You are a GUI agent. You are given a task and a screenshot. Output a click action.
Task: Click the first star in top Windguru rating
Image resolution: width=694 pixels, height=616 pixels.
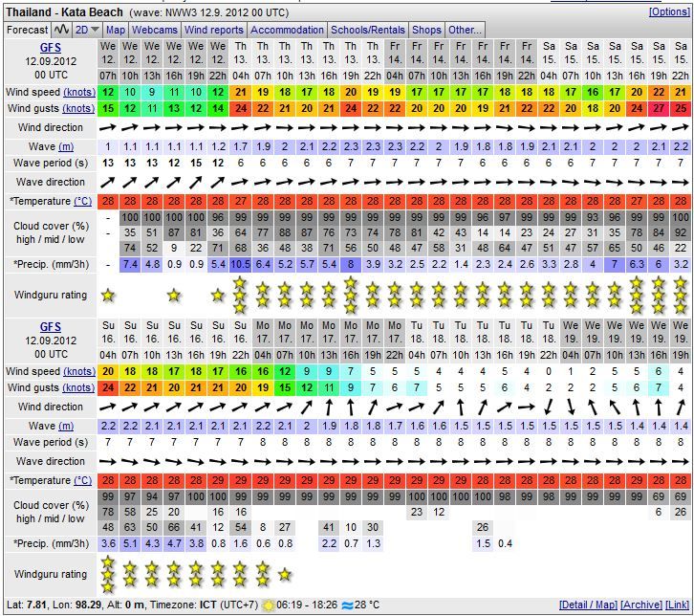click(107, 295)
